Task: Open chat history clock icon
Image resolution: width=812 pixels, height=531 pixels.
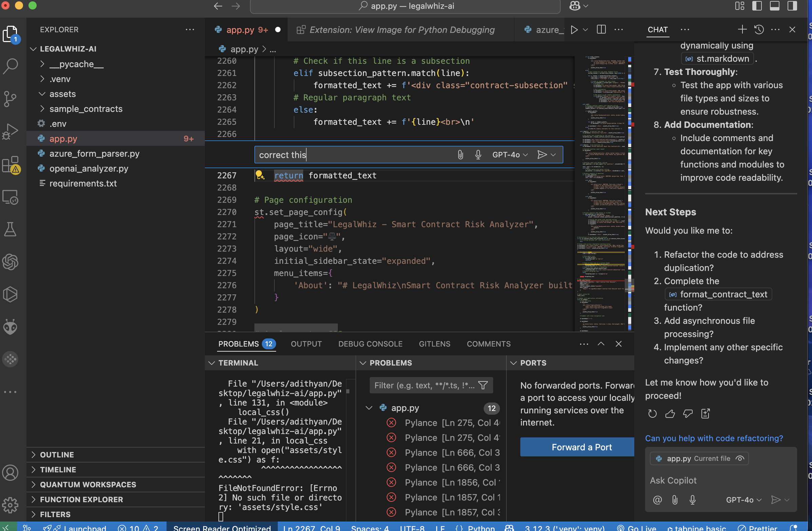Action: 759,30
